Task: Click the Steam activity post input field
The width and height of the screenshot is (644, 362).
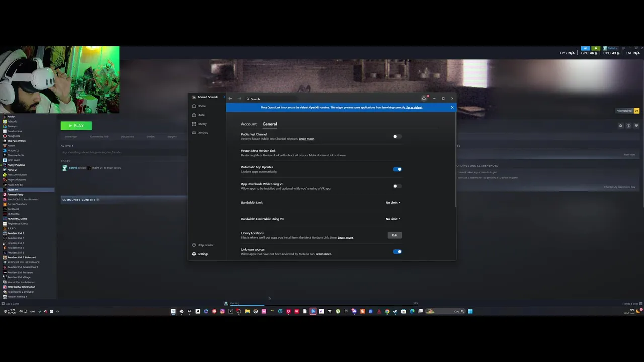Action: [123, 152]
